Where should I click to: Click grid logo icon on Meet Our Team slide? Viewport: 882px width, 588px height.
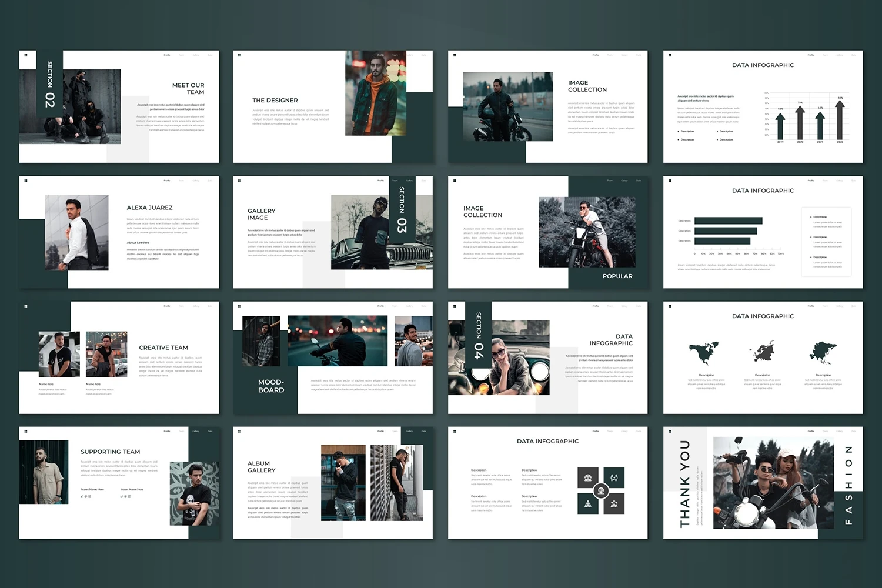(26, 55)
